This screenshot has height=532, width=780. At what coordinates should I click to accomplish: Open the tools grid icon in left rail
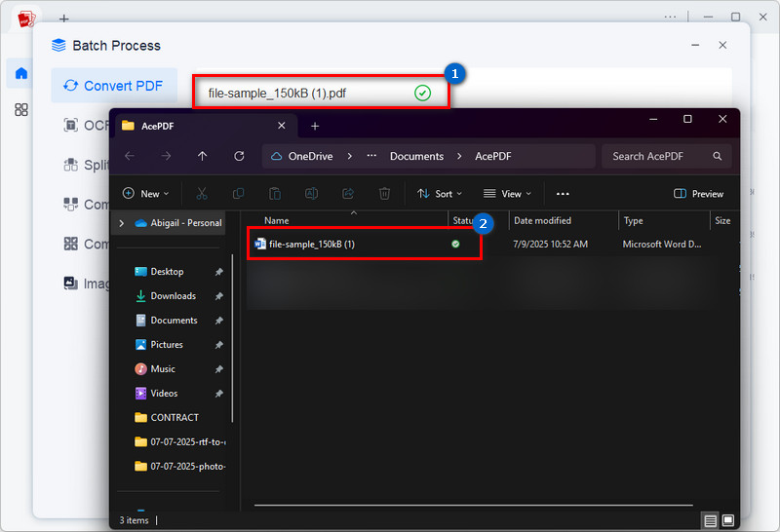click(21, 109)
